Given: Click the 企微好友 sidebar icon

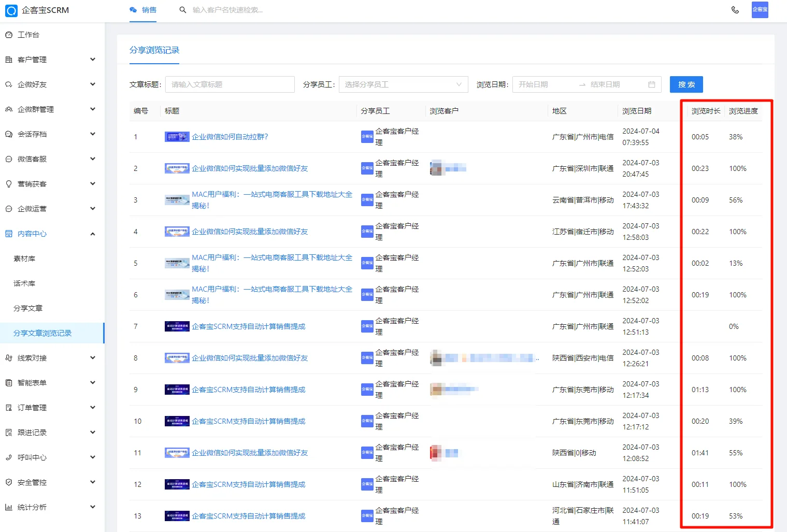Looking at the screenshot, I should point(9,84).
